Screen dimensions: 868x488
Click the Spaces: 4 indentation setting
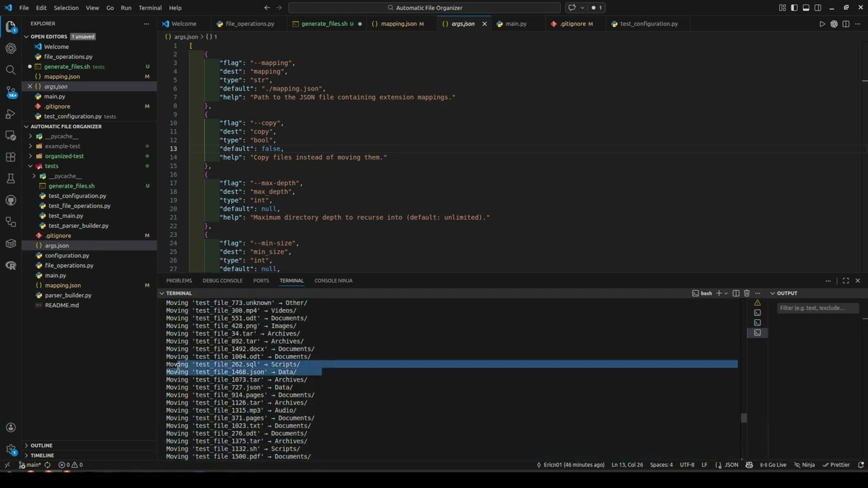point(661,465)
